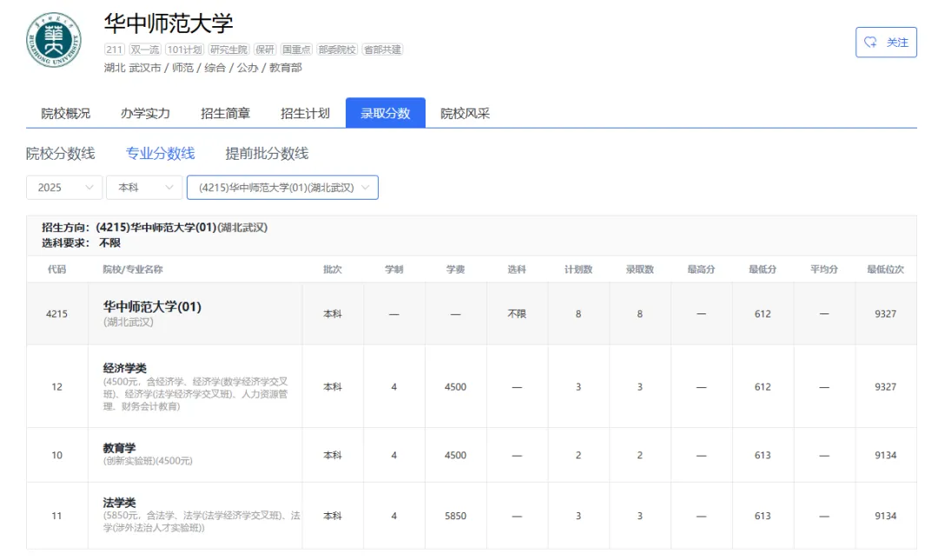Go to the 招生计划 tab
Image resolution: width=938 pixels, height=560 pixels.
[305, 113]
